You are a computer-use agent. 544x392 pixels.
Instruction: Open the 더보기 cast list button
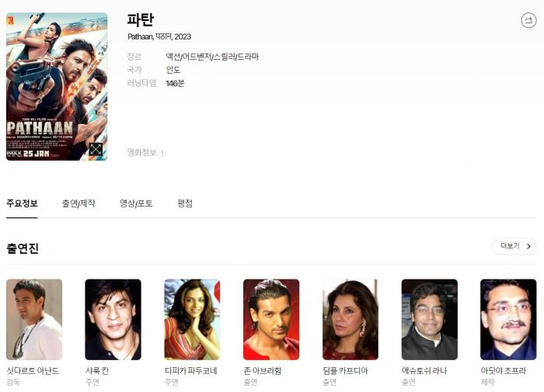[514, 246]
